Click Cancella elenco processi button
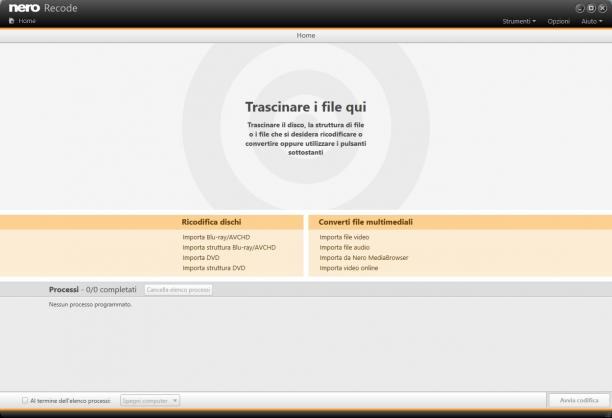This screenshot has height=418, width=612. 178,290
